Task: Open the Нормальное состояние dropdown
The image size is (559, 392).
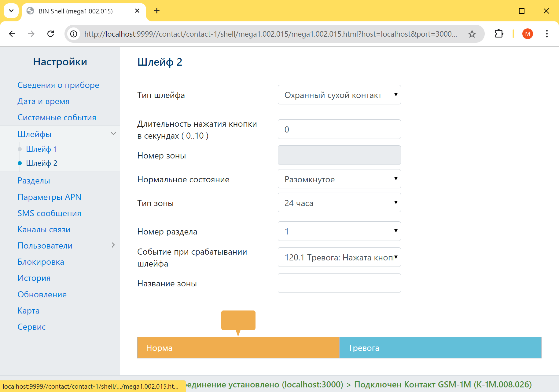Action: (x=339, y=179)
